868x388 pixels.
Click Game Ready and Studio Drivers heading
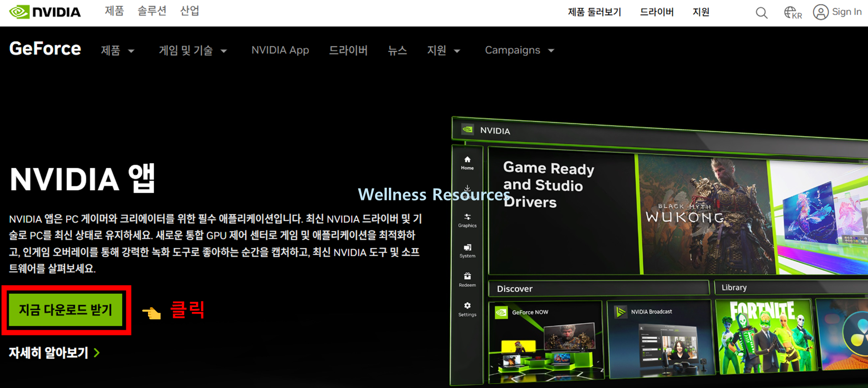click(549, 185)
